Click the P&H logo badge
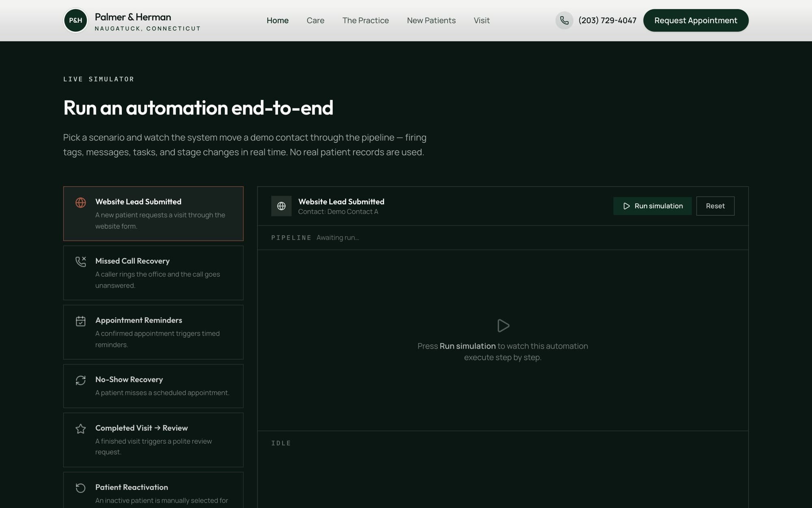 point(76,20)
